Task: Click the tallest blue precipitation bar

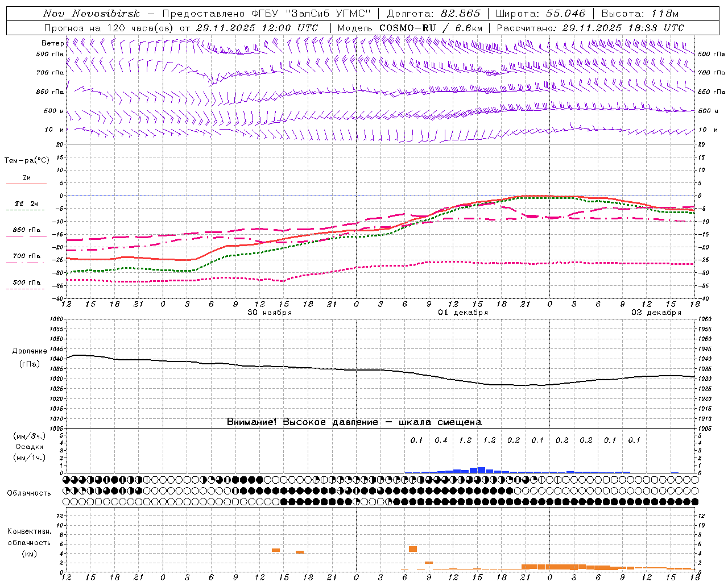Action: pyautogui.click(x=481, y=470)
